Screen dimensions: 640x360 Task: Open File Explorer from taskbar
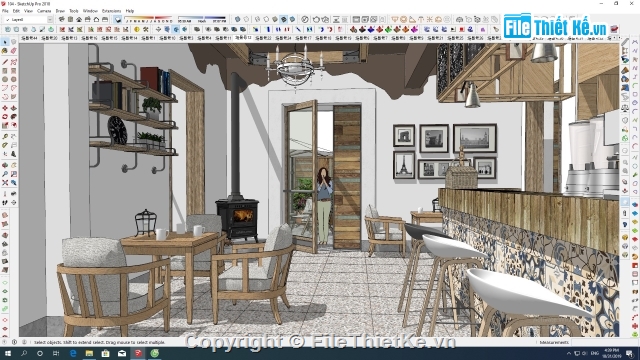(x=89, y=353)
